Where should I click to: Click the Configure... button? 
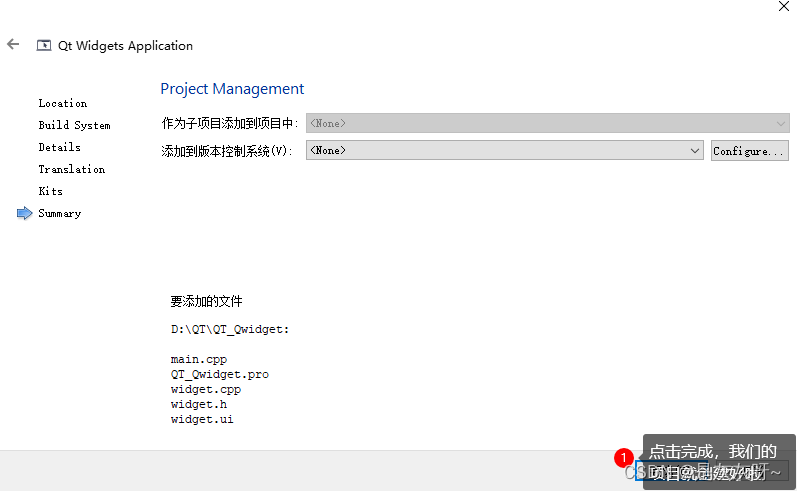[x=749, y=151]
